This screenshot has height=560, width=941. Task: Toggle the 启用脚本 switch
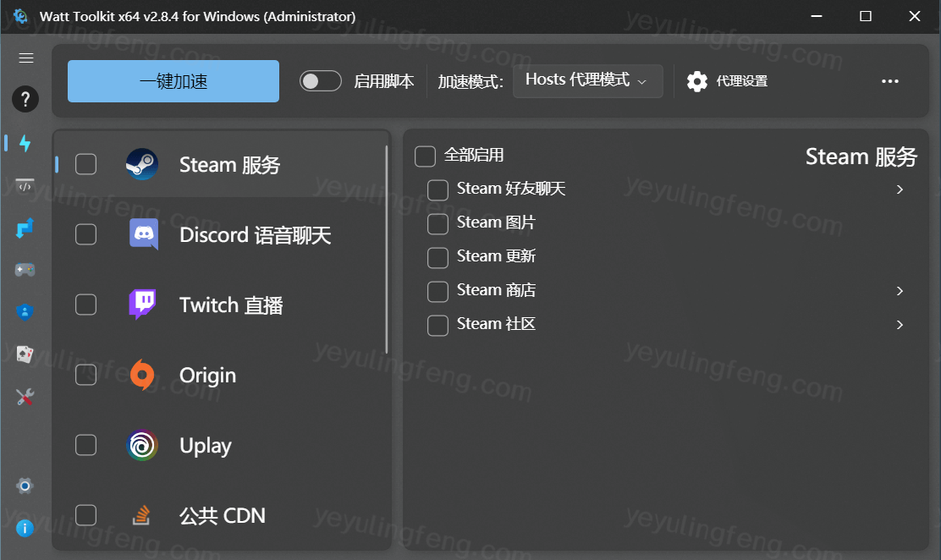[x=321, y=81]
